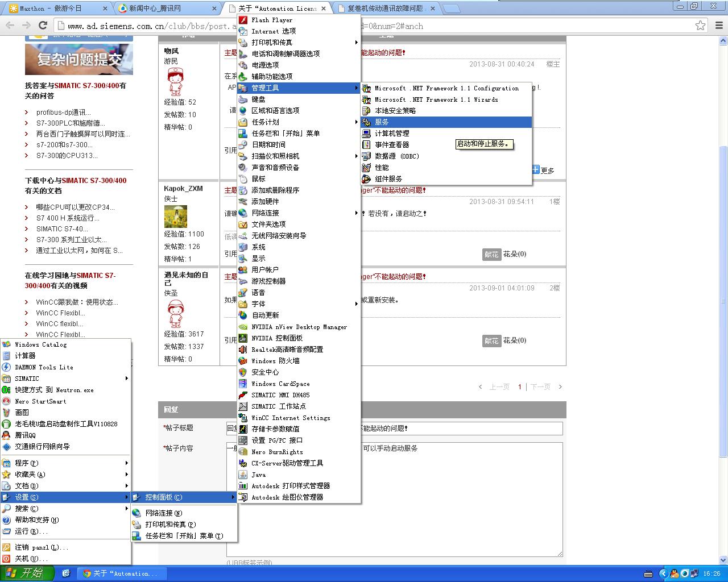Select 运行(R)... in Start menu
Viewport: 728px width, 582px height.
pos(65,531)
